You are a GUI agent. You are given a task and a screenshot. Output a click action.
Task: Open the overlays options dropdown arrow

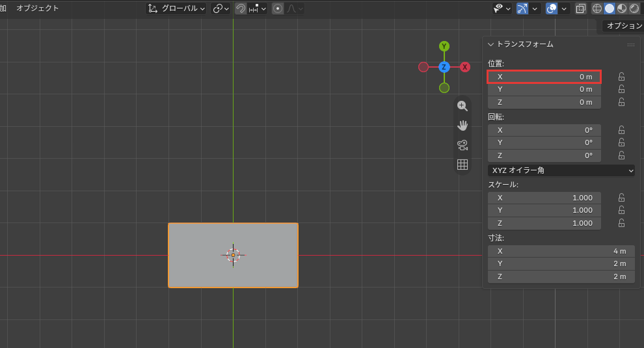[x=564, y=8]
